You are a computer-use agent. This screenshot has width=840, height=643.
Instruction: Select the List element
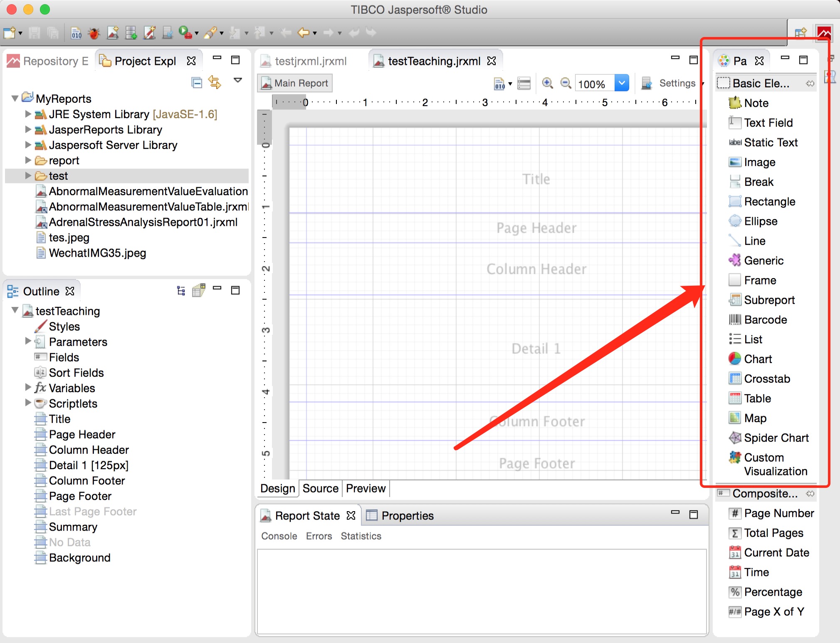pyautogui.click(x=745, y=339)
